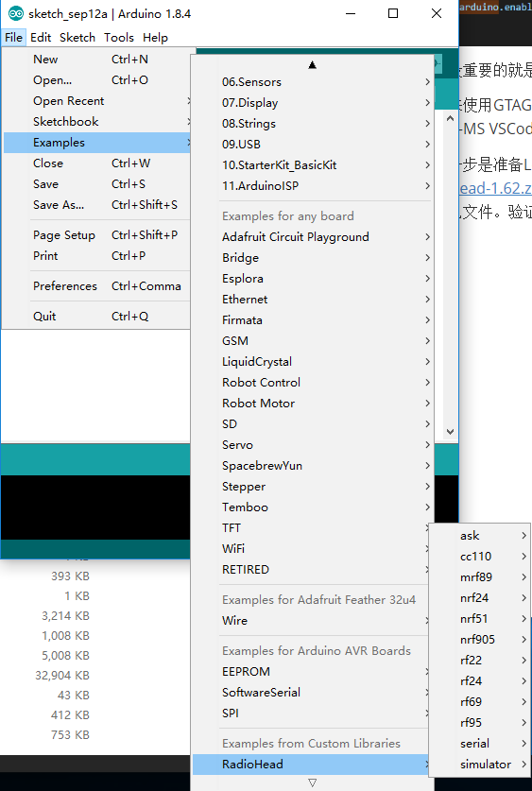Image resolution: width=532 pixels, height=791 pixels.
Task: Open the simulator RadioHead examples
Action: point(480,764)
